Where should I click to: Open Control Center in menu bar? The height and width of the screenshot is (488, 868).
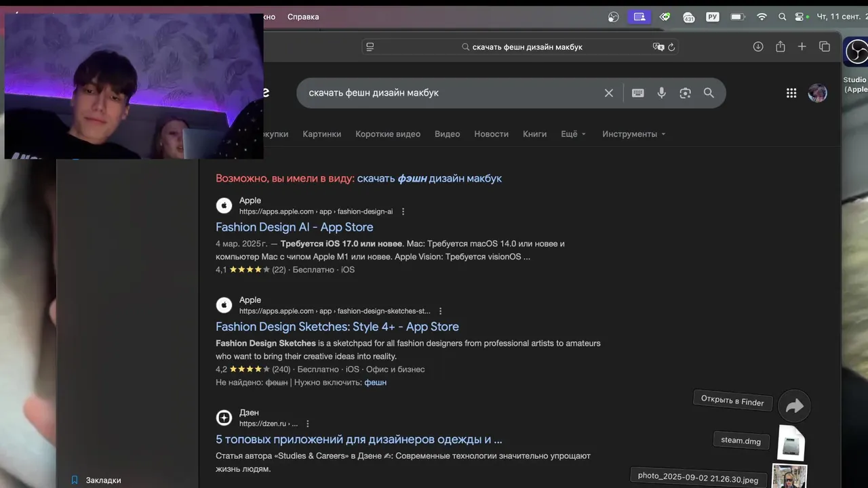pos(800,17)
